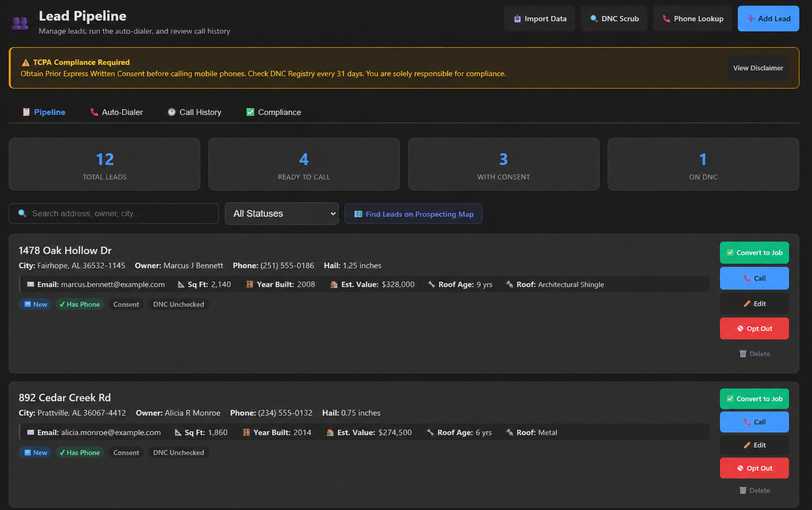Open the Call History tab
The width and height of the screenshot is (812, 510).
tap(195, 112)
